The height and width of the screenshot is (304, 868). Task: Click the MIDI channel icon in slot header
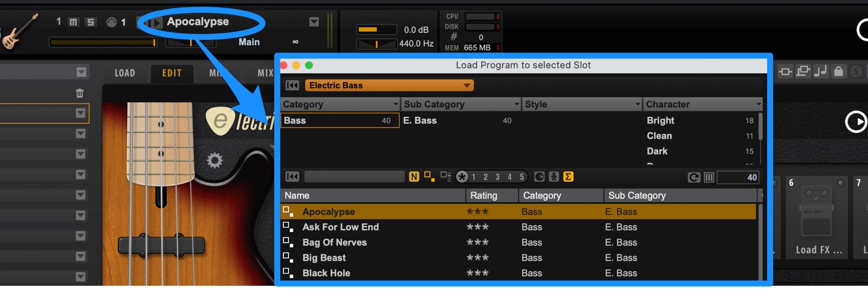click(x=112, y=22)
